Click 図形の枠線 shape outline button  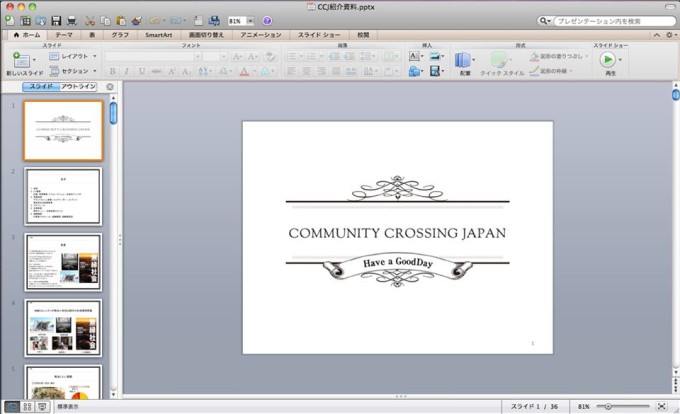pyautogui.click(x=552, y=71)
